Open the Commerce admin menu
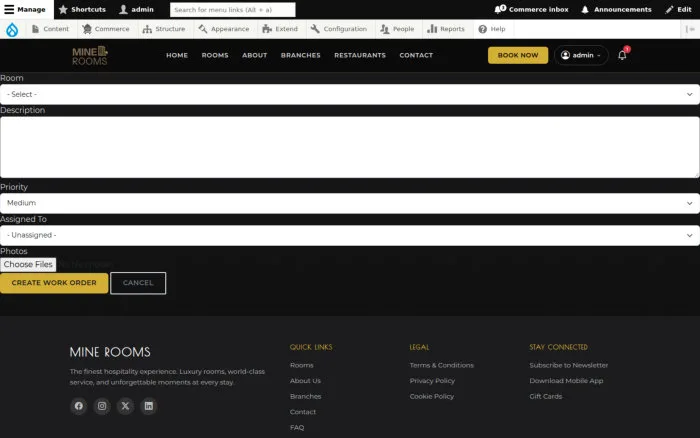The image size is (700, 438). coord(106,29)
